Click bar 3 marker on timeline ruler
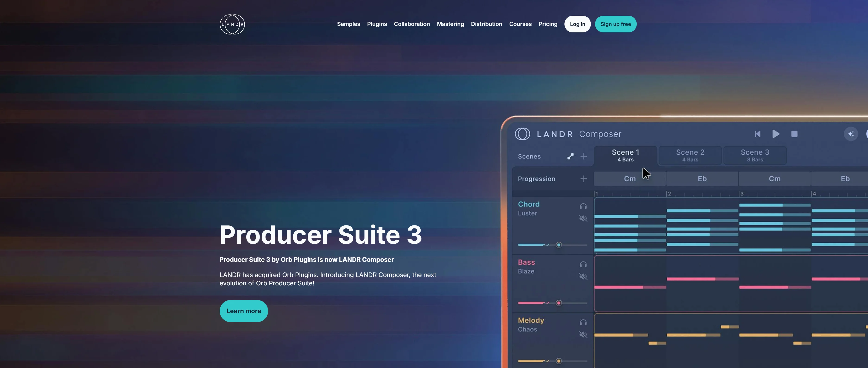The image size is (868, 368). point(742,193)
